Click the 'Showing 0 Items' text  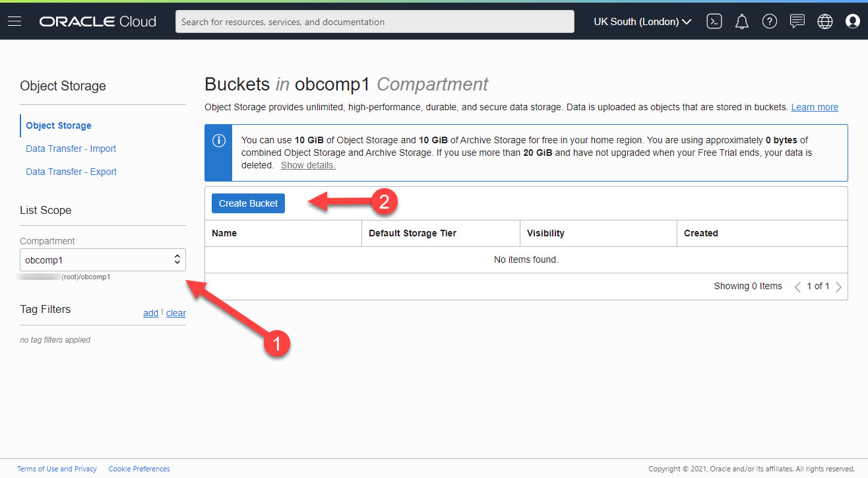click(x=748, y=286)
